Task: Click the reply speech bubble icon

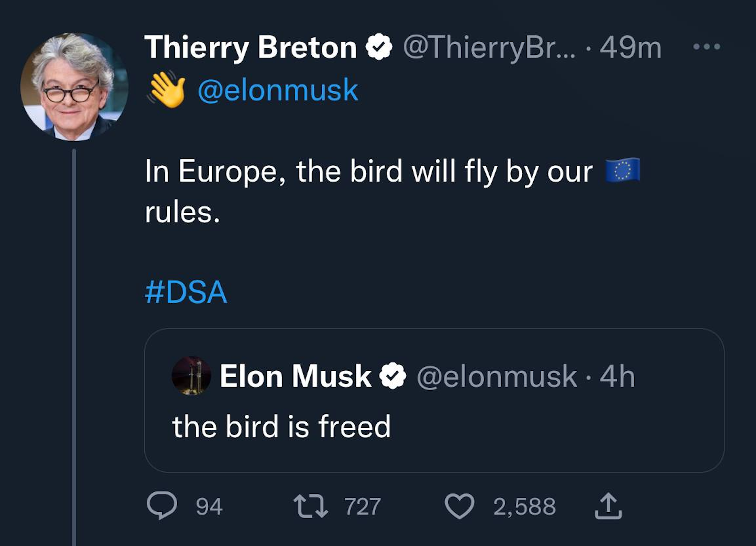Action: click(162, 506)
